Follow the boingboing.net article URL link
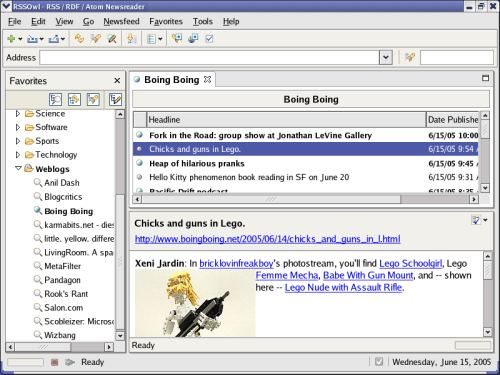 pos(267,239)
